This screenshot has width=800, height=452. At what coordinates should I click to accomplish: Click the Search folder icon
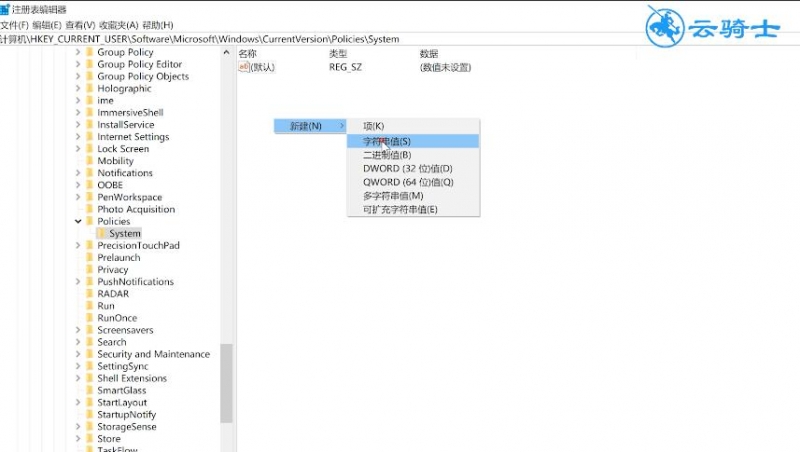pos(90,342)
